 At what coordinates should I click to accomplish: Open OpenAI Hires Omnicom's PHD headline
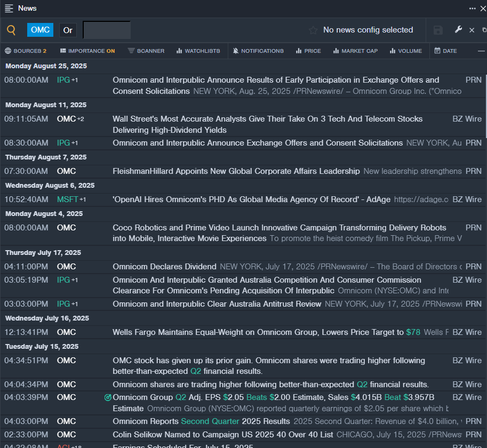[251, 199]
